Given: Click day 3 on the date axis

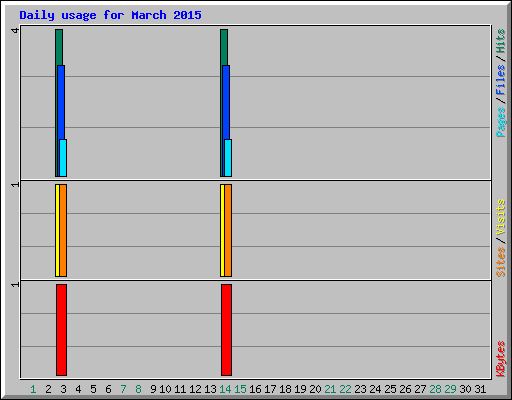Looking at the screenshot, I should (63, 389).
